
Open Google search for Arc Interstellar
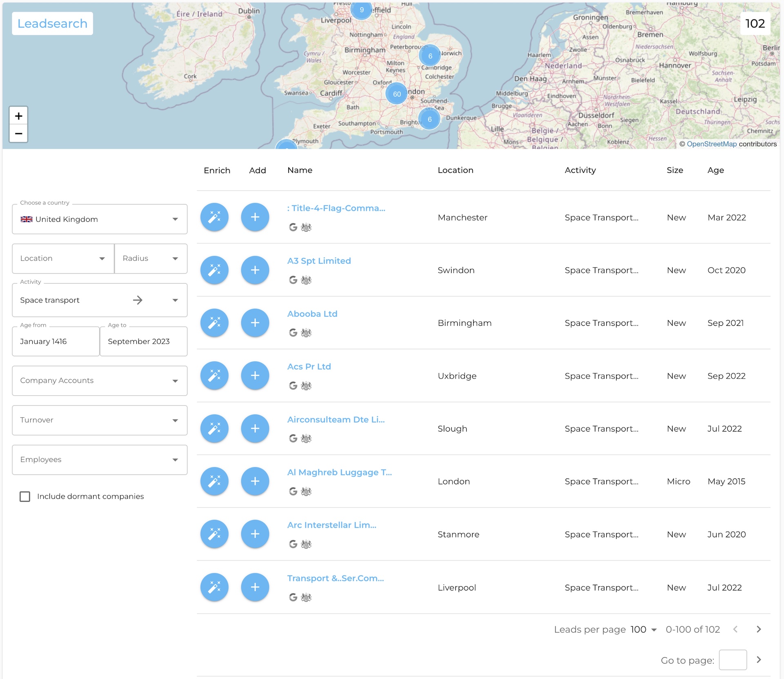[293, 544]
